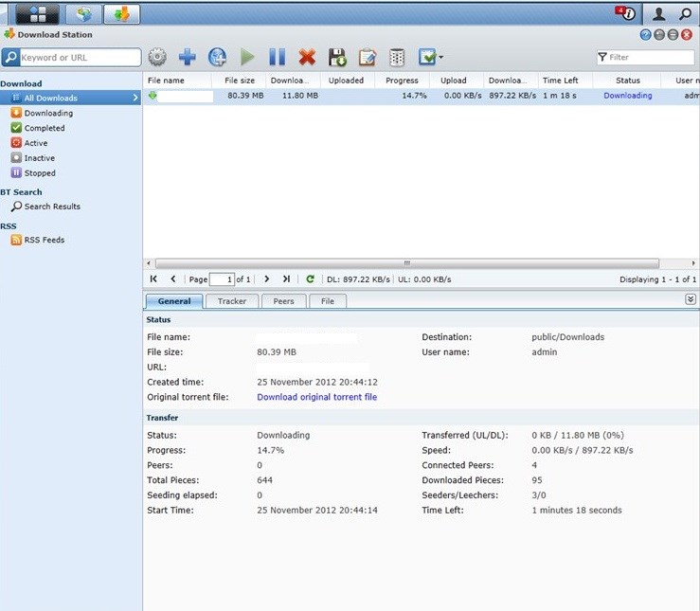Go to first page of list

(153, 279)
